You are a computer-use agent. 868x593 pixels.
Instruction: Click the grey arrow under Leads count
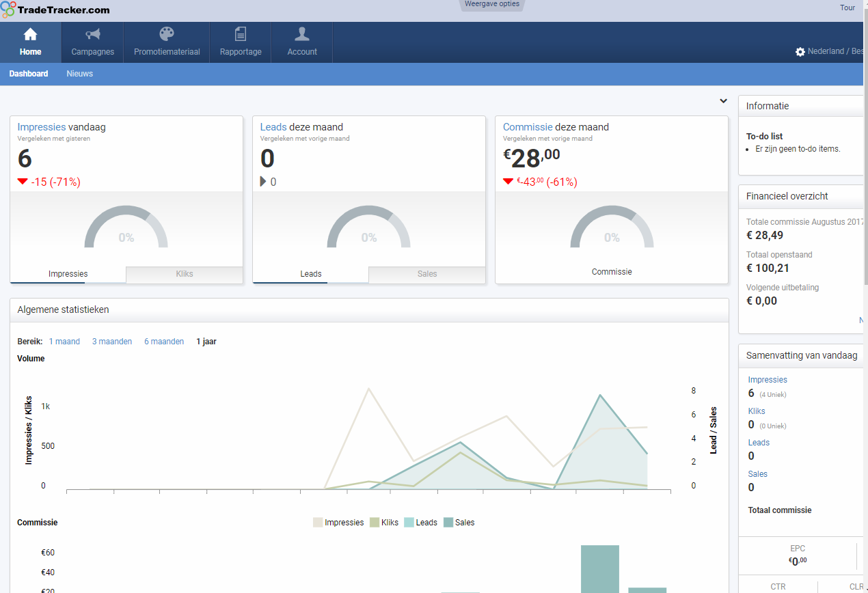click(263, 182)
